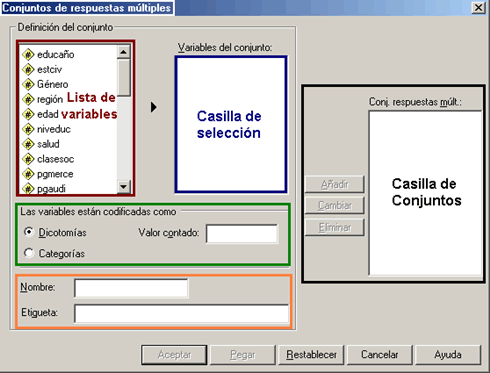Screen dimensions: 490x373
Task: Select variable clasesoc in the list
Action: (56, 159)
